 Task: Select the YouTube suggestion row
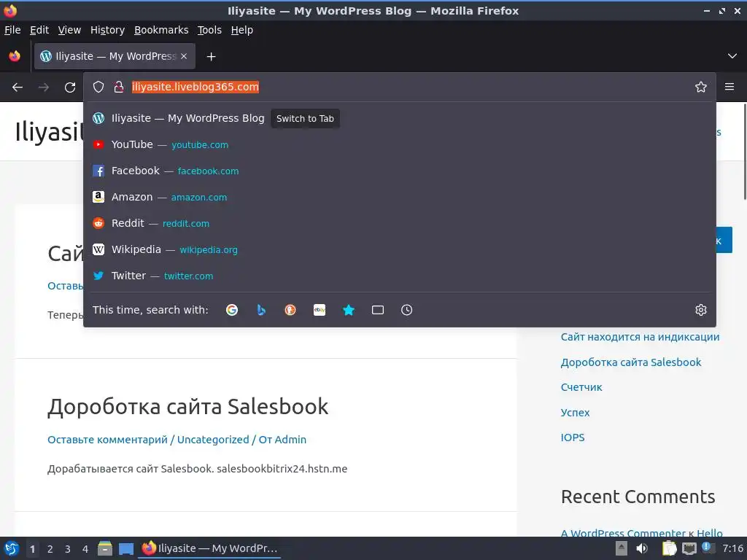click(x=400, y=144)
